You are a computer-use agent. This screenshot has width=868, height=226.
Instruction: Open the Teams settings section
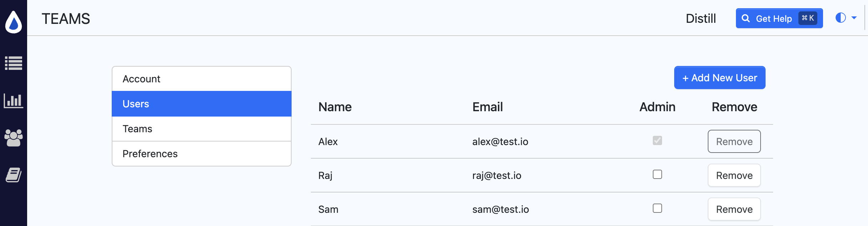(202, 129)
